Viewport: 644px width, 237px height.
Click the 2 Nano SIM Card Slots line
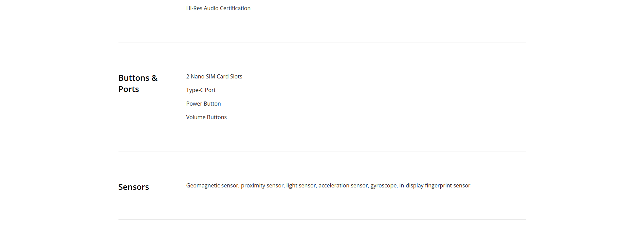click(x=214, y=76)
